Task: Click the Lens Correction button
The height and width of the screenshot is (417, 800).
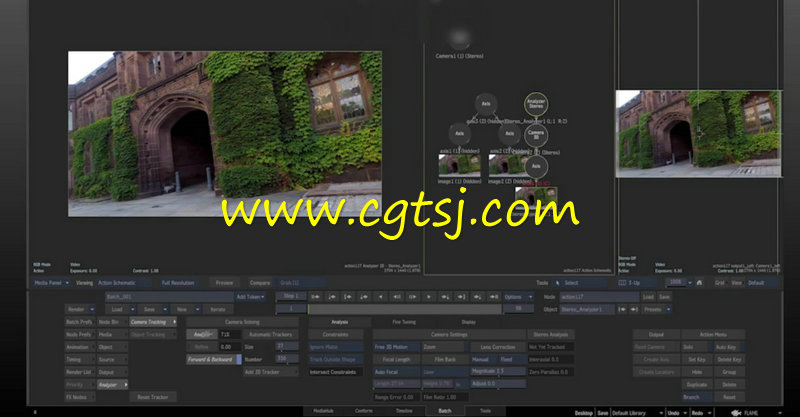Action: [497, 347]
